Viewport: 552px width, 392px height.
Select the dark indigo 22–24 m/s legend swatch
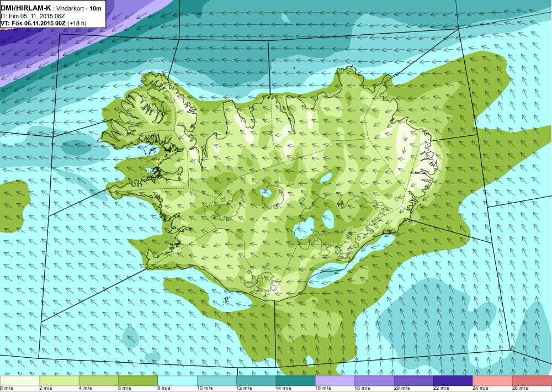(x=453, y=381)
